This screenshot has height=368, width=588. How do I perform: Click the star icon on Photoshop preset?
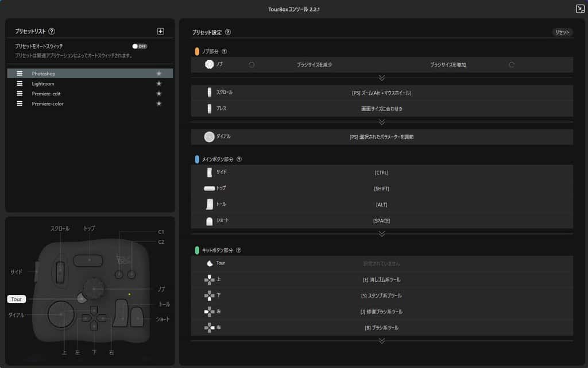click(159, 74)
